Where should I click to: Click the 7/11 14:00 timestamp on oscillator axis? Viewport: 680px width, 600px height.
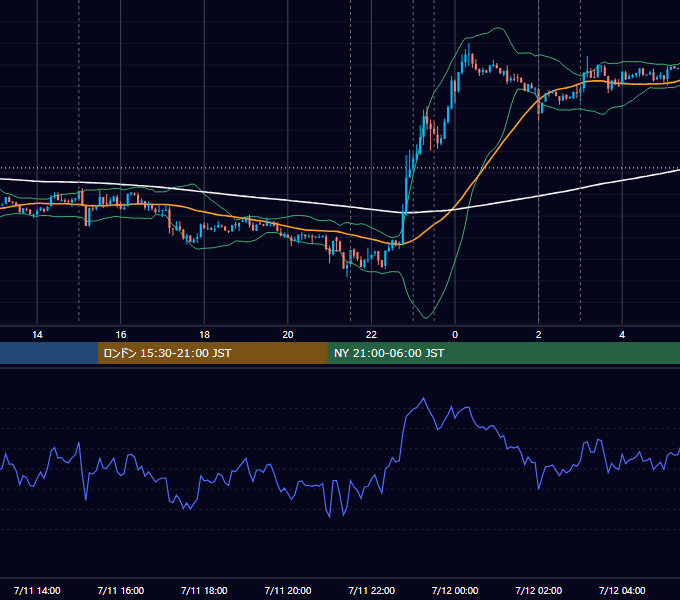point(37,590)
